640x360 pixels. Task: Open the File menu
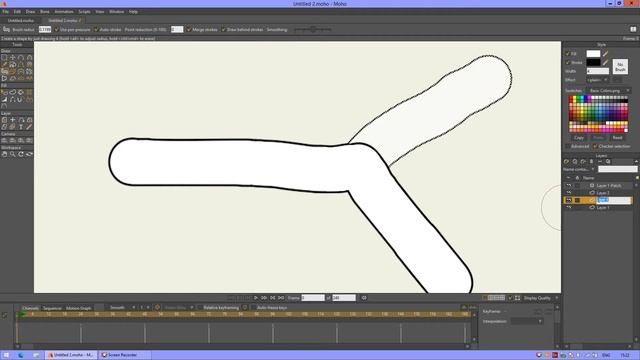click(x=5, y=12)
